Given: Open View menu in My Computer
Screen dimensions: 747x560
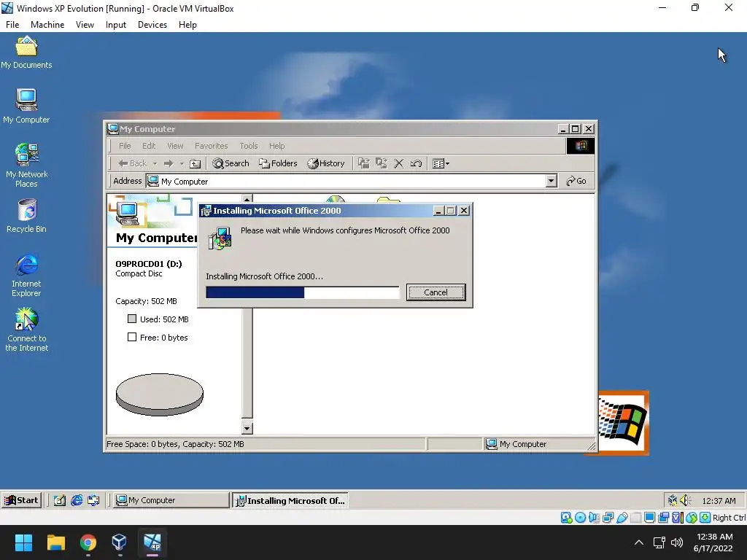Looking at the screenshot, I should point(175,146).
